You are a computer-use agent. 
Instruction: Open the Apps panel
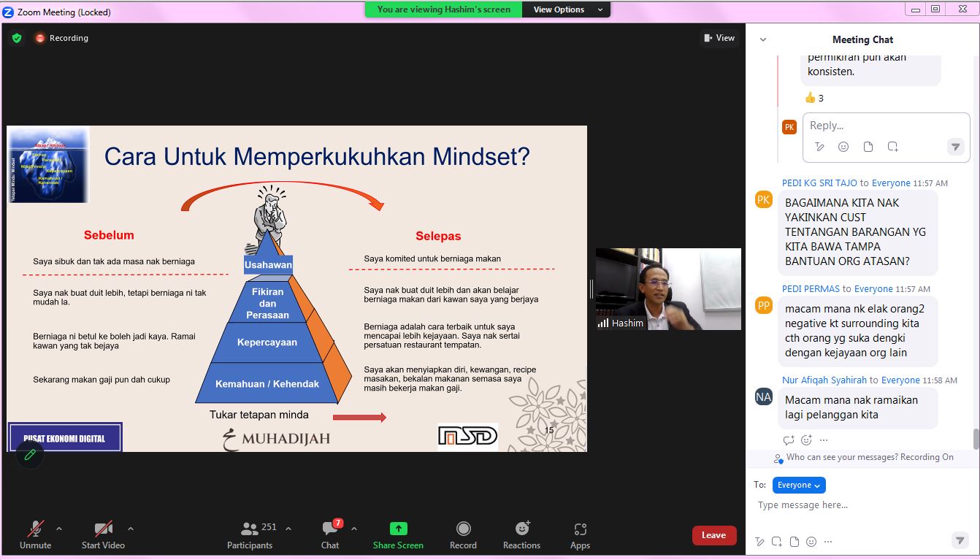tap(580, 534)
